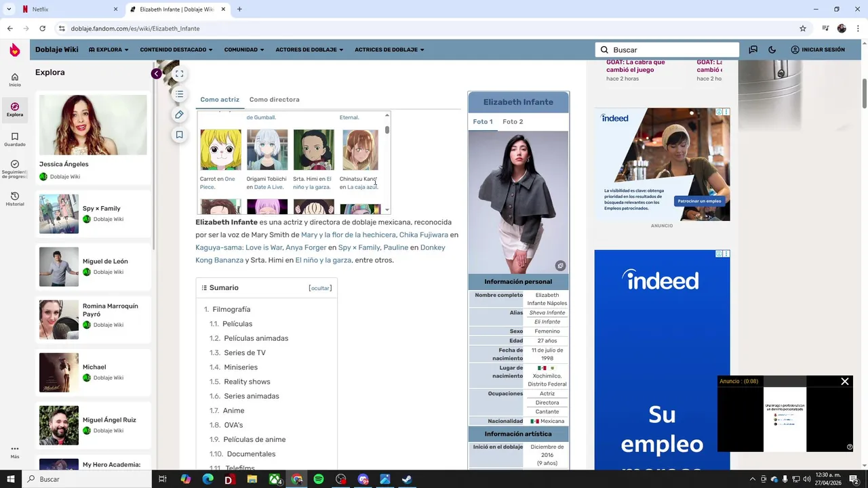868x488 pixels.
Task: Bookmark this page with the star icon
Action: click(x=803, y=28)
